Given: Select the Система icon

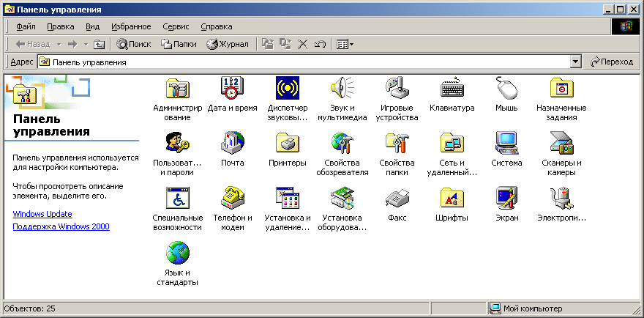Looking at the screenshot, I should 506,143.
